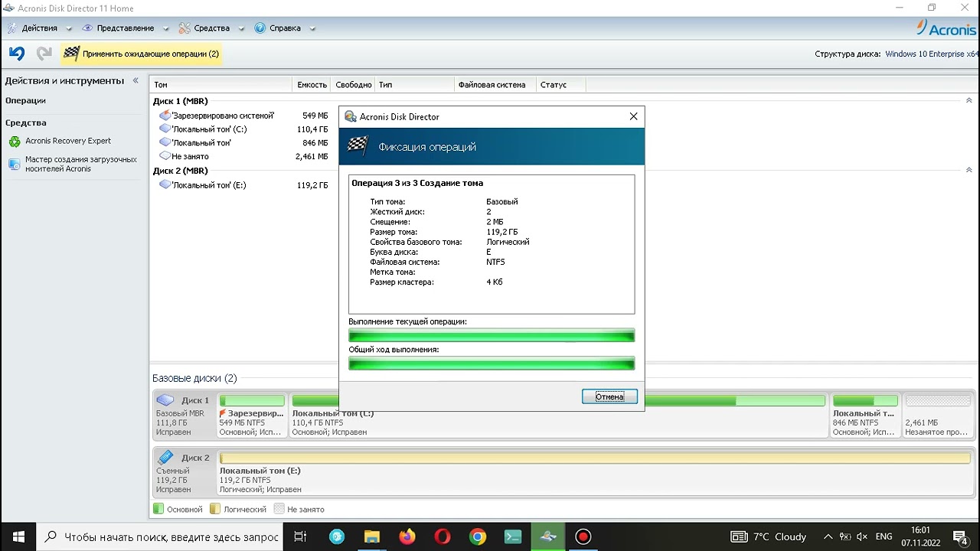This screenshot has width=980, height=551.
Task: Open Task View on taskbar
Action: (x=301, y=536)
